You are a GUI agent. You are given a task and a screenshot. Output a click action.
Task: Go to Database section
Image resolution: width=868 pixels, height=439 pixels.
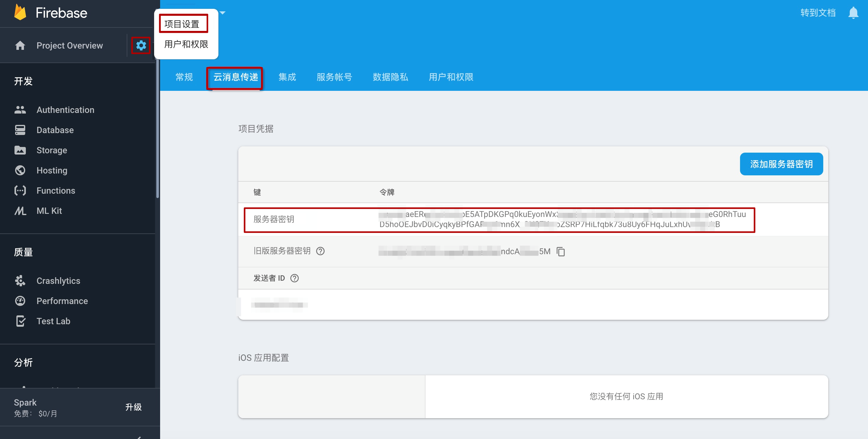(x=55, y=130)
